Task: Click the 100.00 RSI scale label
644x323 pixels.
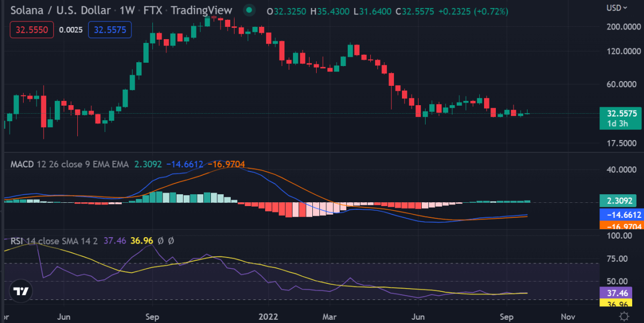Action: (620, 235)
